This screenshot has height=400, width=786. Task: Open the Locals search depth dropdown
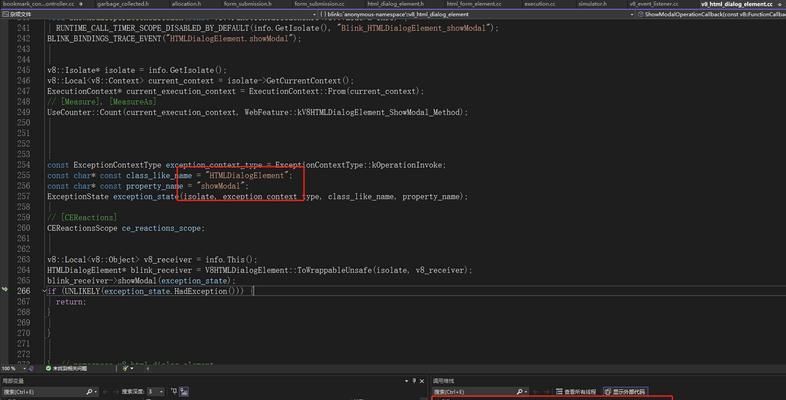[155, 391]
